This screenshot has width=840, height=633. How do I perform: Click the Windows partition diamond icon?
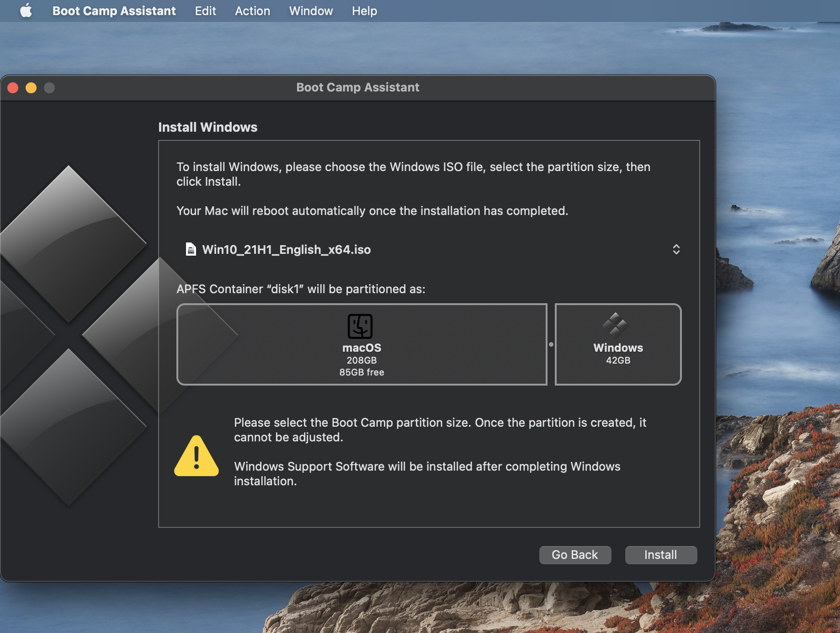pyautogui.click(x=615, y=325)
